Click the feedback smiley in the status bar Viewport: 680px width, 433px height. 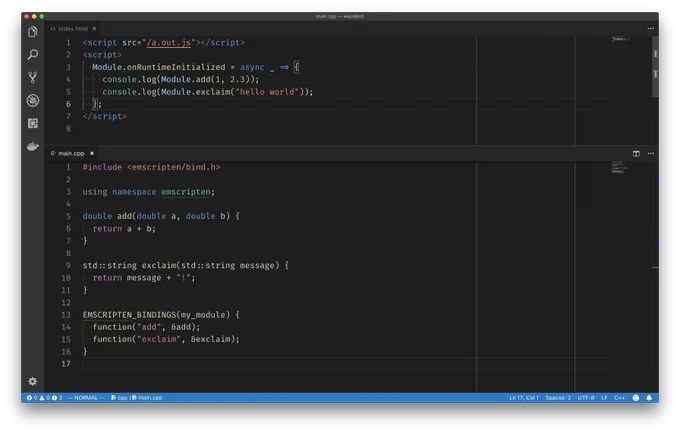tap(636, 398)
